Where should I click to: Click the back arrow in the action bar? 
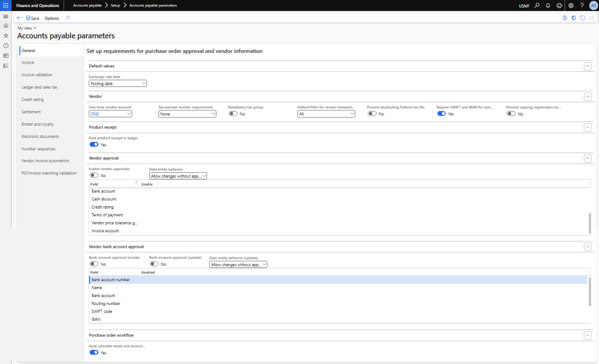[19, 18]
